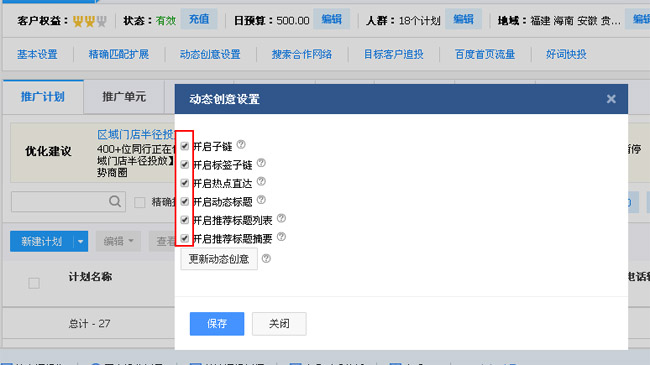
Task: Click the help icon beside 开启推荐标题列表
Action: point(281,218)
